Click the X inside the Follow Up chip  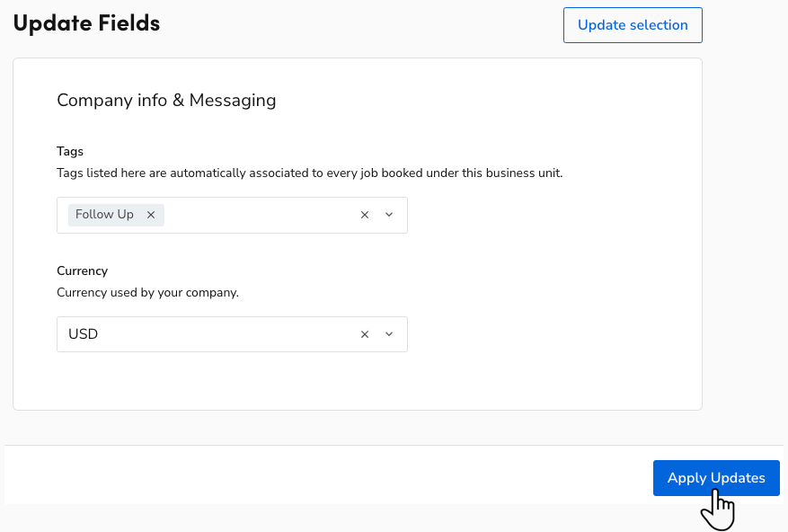point(150,214)
